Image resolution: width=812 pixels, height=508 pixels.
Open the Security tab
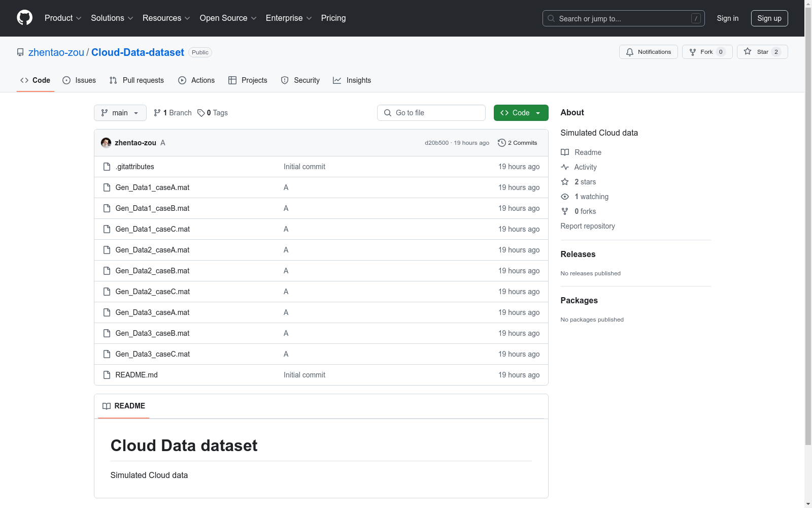coord(300,80)
